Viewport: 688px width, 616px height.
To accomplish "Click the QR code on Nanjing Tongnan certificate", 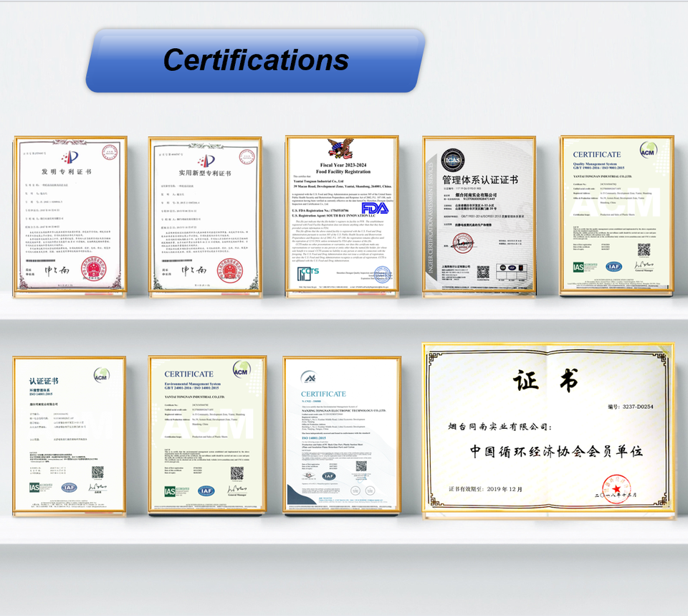I will 361,466.
